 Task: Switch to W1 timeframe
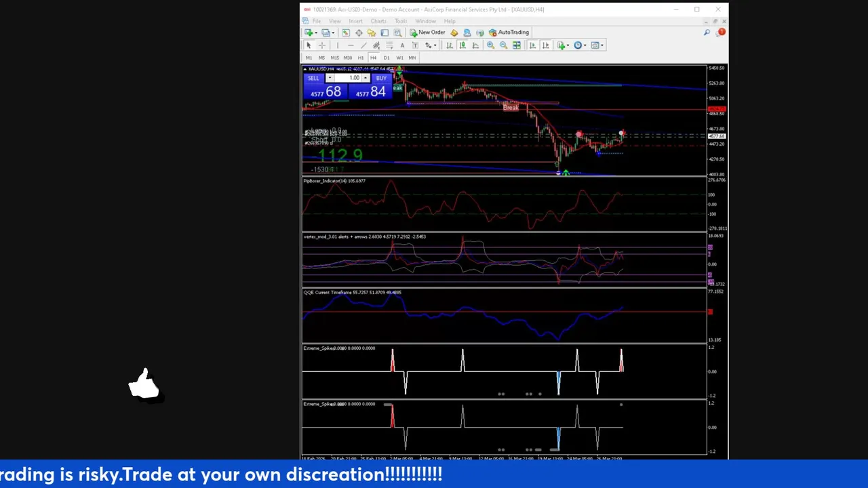[399, 58]
